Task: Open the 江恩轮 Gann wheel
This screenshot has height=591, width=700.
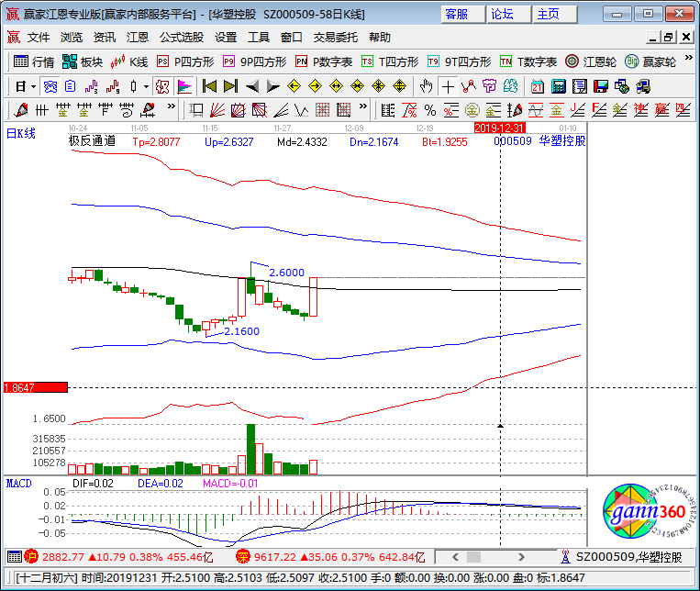Action: 591,61
